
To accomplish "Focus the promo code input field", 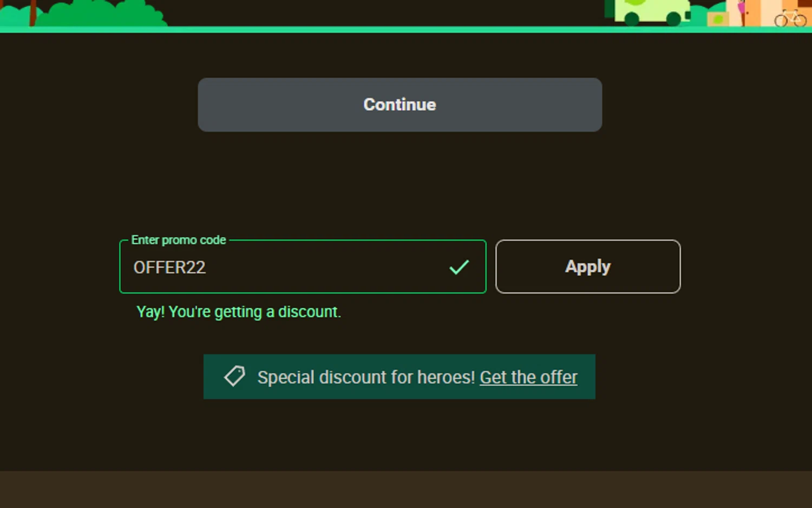I will coord(325,267).
